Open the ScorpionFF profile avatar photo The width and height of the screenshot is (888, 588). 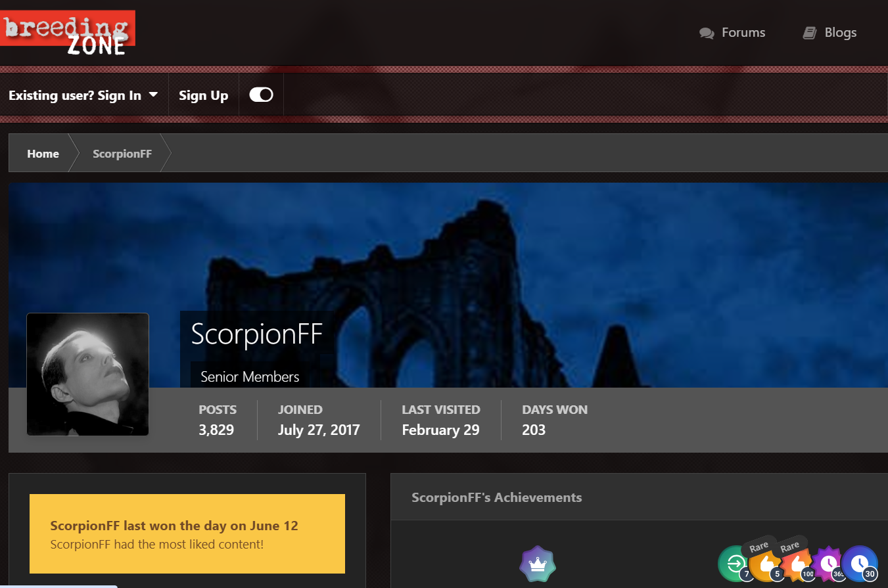pos(87,374)
